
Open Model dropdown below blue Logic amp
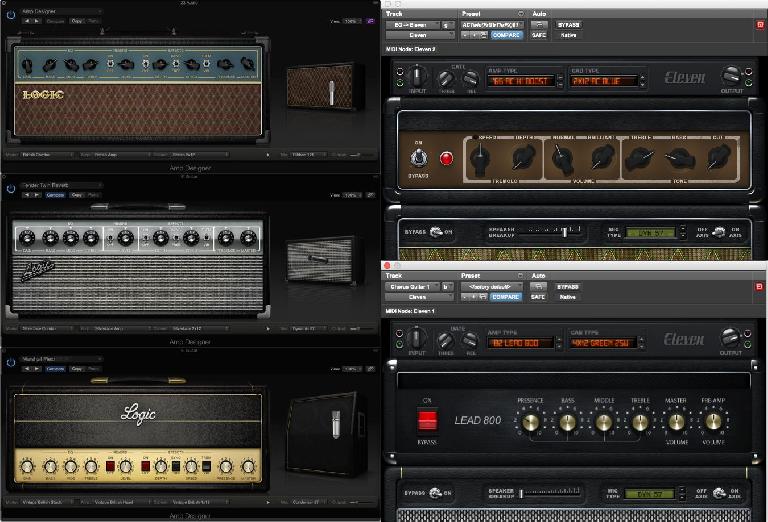point(47,155)
